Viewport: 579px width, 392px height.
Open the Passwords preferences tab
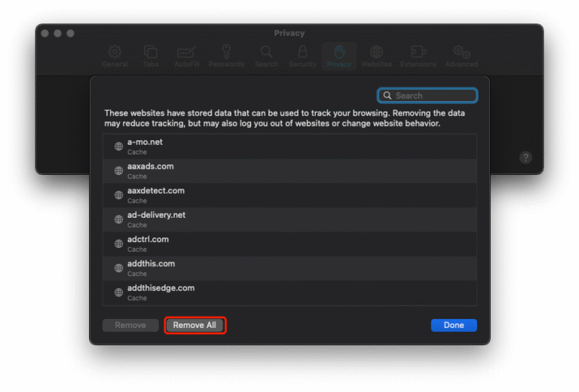[226, 57]
